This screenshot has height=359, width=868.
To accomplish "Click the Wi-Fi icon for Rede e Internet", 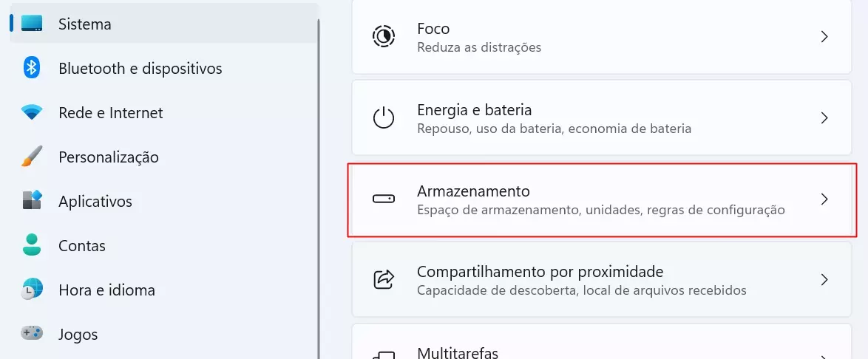I will coord(32,113).
